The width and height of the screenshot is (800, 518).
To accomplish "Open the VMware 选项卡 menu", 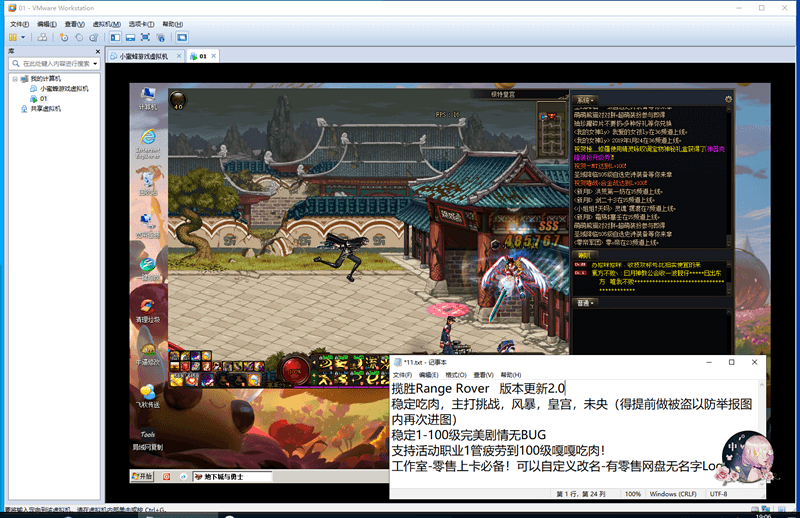I will pos(141,24).
